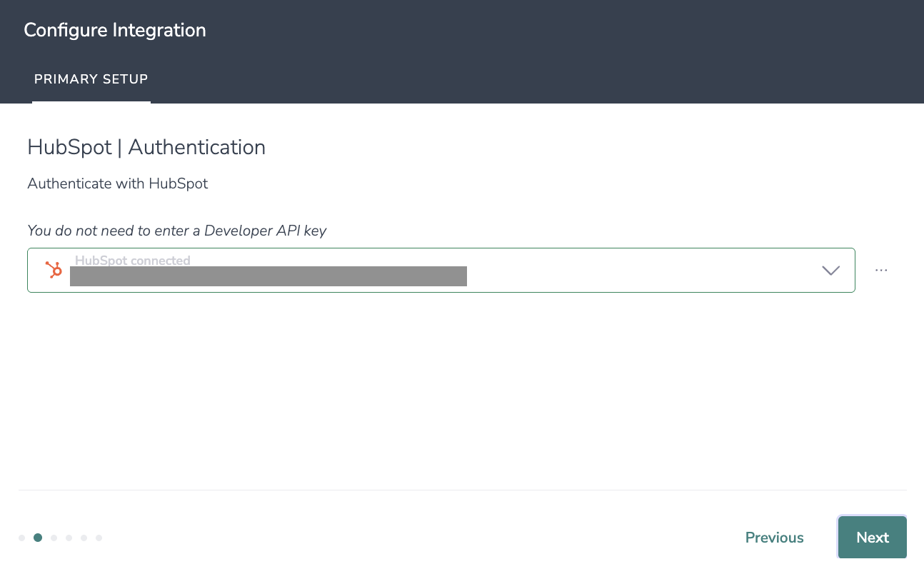Click the HubSpot | Authentication heading

click(146, 147)
